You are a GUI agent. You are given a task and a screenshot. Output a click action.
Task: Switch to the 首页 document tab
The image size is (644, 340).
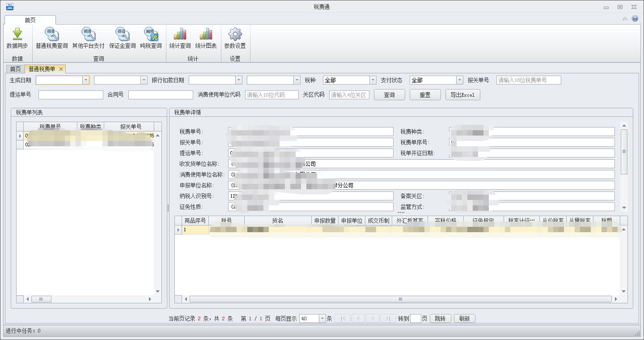tap(15, 69)
